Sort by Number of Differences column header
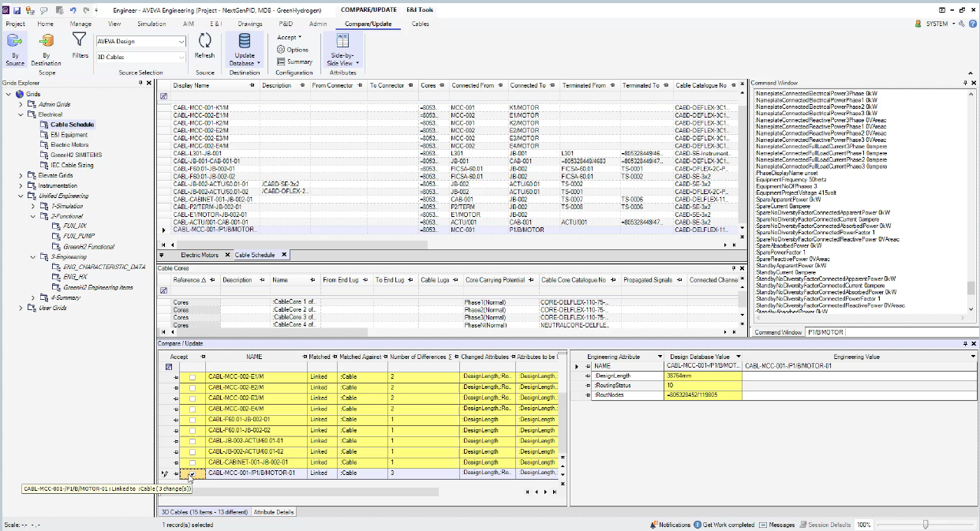The height and width of the screenshot is (531, 980). tap(419, 357)
